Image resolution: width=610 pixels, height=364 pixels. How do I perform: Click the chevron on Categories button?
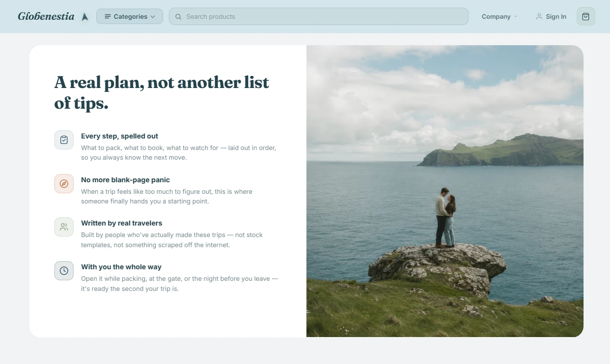coord(153,17)
